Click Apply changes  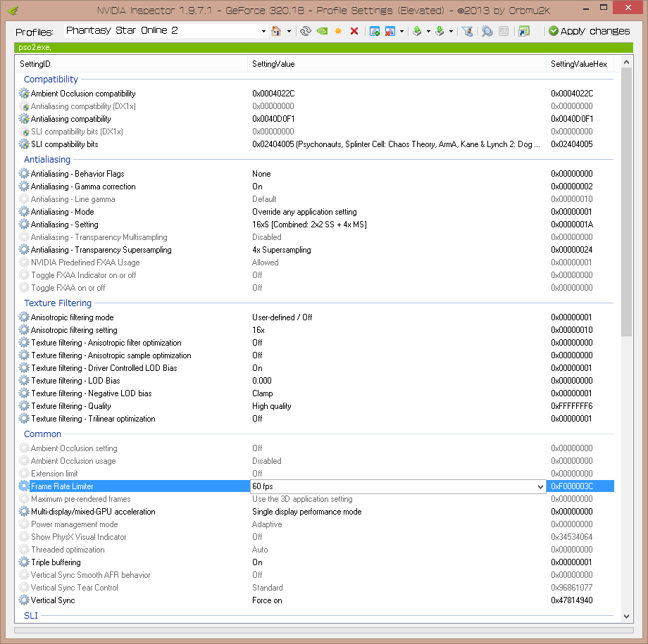coord(590,31)
